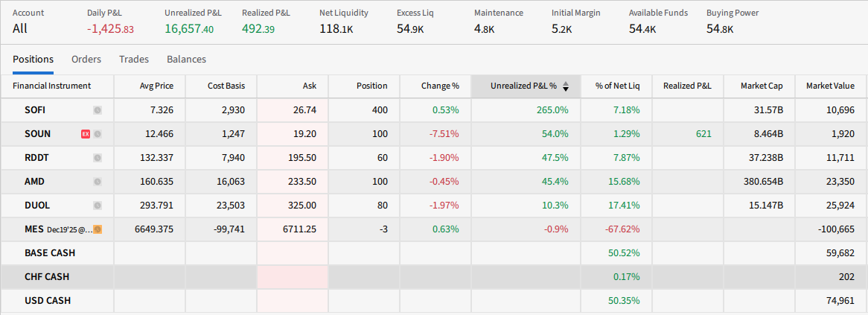This screenshot has height=315, width=868.
Task: Click the gray status icon next to AMD
Action: [98, 182]
